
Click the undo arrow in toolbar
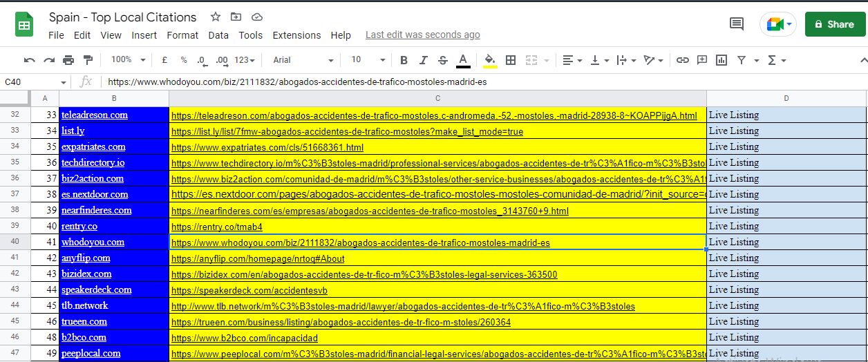(x=29, y=60)
